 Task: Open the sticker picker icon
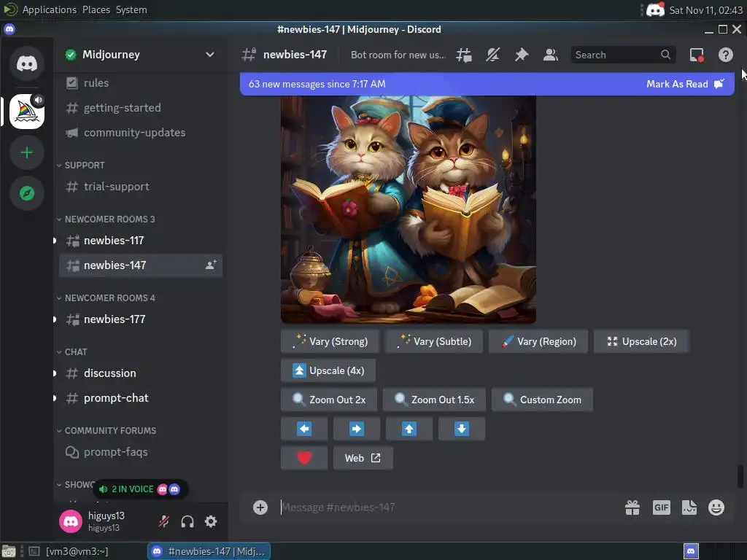[x=689, y=507]
